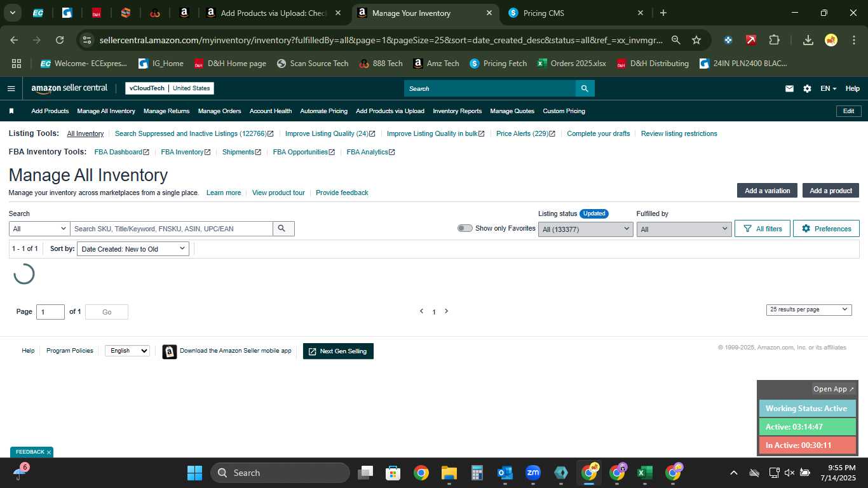This screenshot has height=488, width=868.
Task: Click inventory search SKU input field
Action: [172, 229]
